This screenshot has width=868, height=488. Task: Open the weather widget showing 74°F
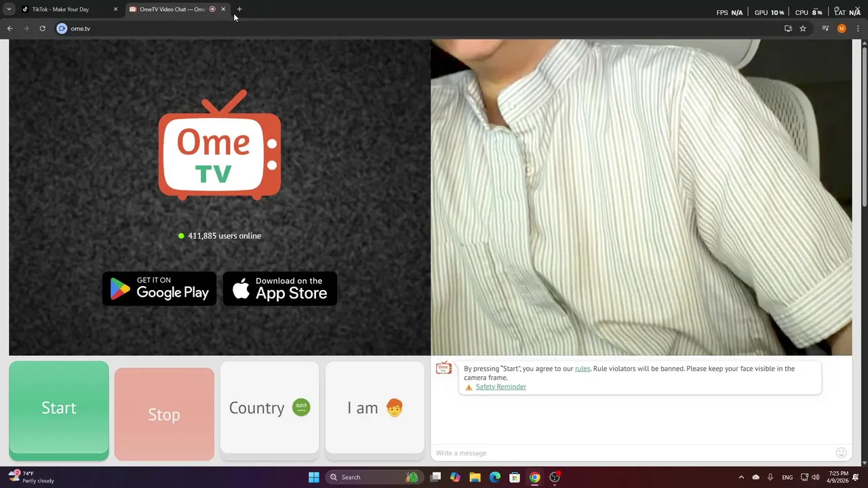[x=31, y=477]
